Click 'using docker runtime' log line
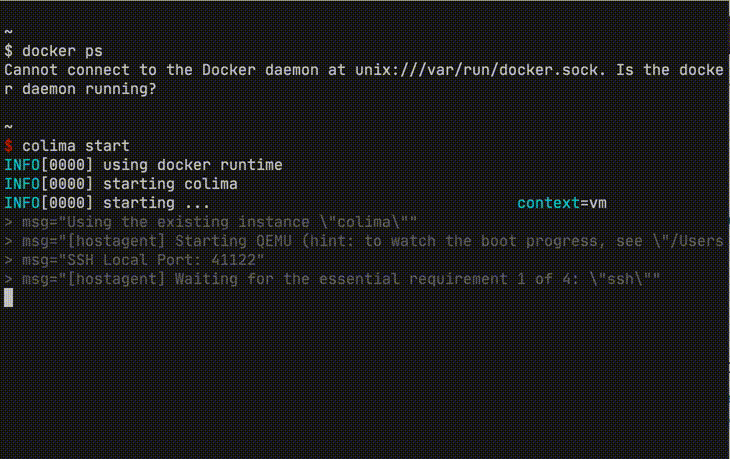This screenshot has width=730, height=459. (192, 165)
